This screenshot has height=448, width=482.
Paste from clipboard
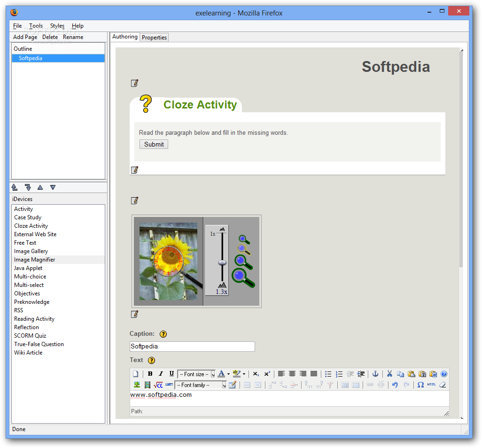(412, 374)
